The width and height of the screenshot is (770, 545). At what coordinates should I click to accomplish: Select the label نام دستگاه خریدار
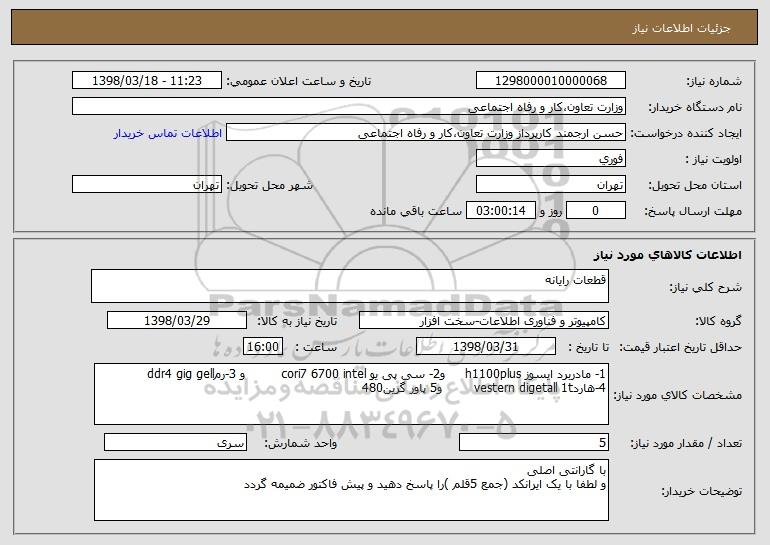(695, 107)
